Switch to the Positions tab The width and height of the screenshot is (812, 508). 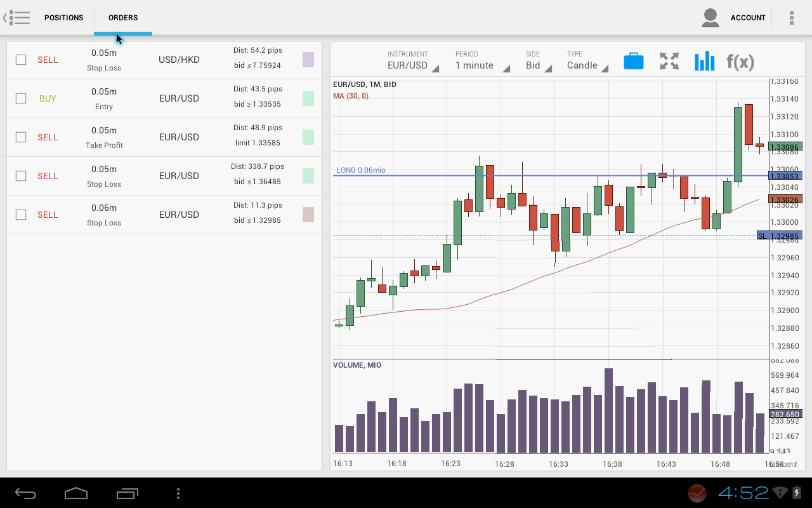pos(63,18)
